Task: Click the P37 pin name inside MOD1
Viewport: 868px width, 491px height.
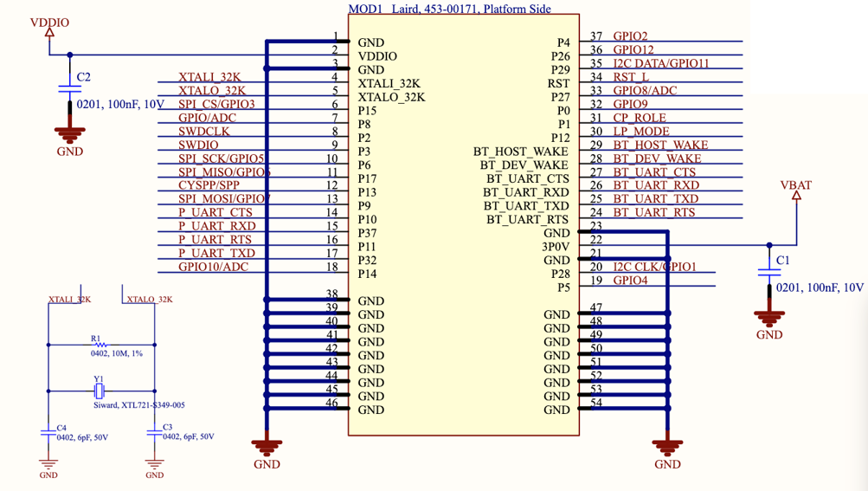Action: tap(367, 233)
